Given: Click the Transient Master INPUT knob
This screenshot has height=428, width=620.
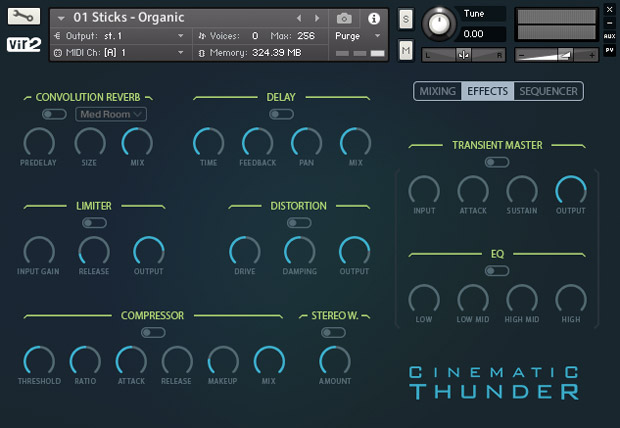Looking at the screenshot, I should [x=424, y=191].
